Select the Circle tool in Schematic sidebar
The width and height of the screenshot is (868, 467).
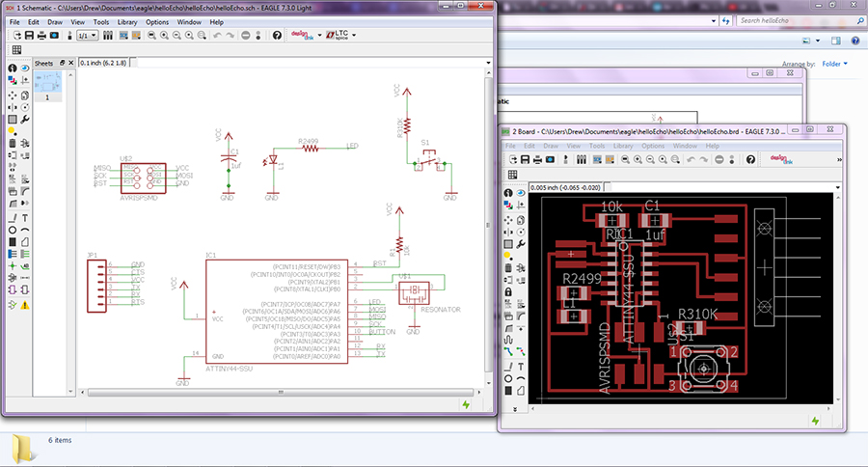tap(13, 230)
